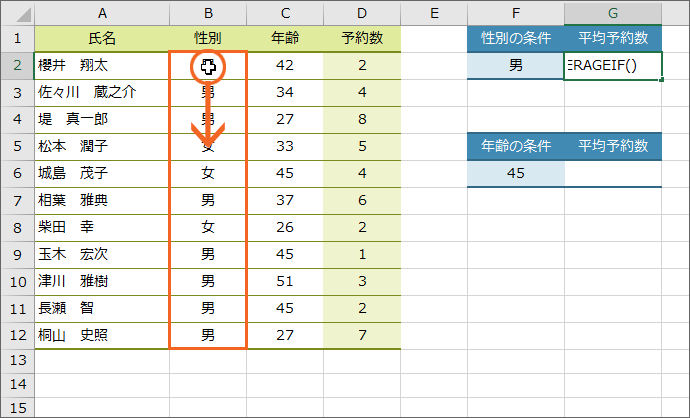Select column B header
The height and width of the screenshot is (418, 690).
coord(208,13)
